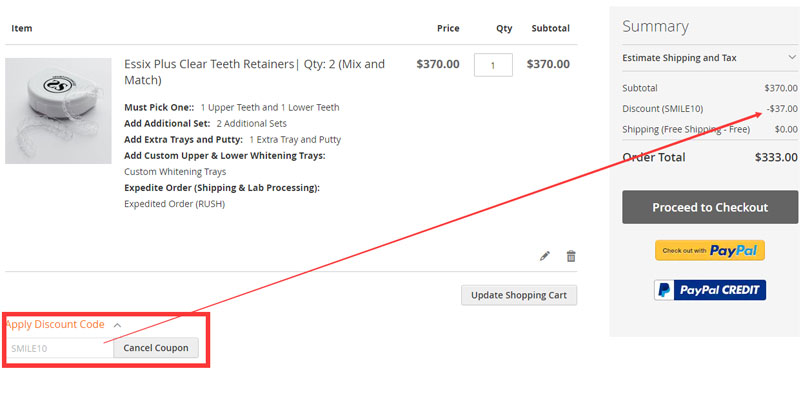800x400 pixels.
Task: Click the SMILE10 discount code field
Action: (58, 348)
